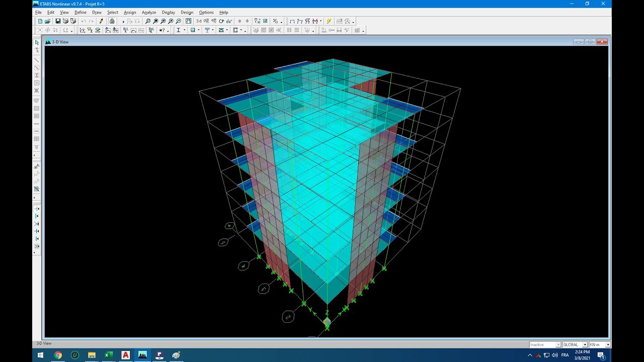
Task: Toggle the Object Shrink icon
Action: click(257, 21)
